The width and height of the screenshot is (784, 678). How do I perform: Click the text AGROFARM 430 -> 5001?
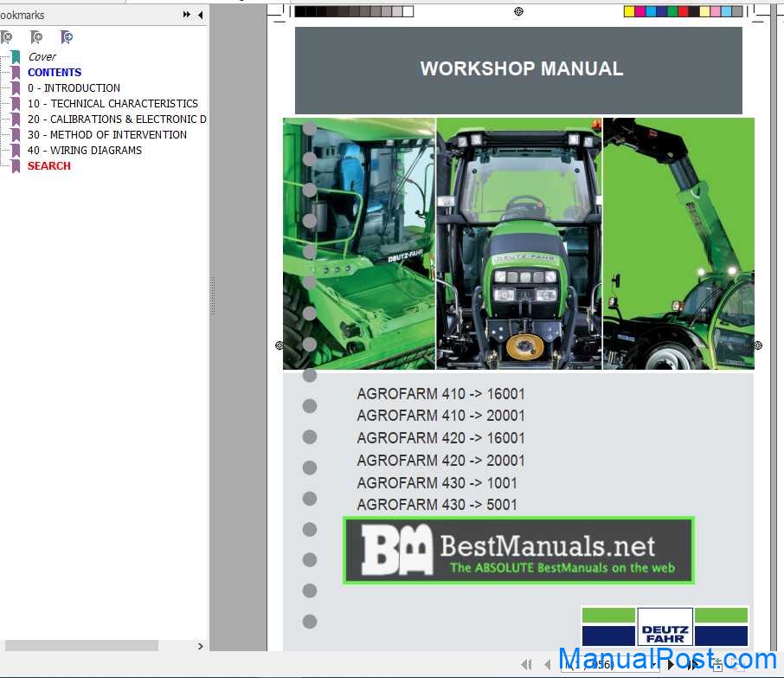coord(436,504)
